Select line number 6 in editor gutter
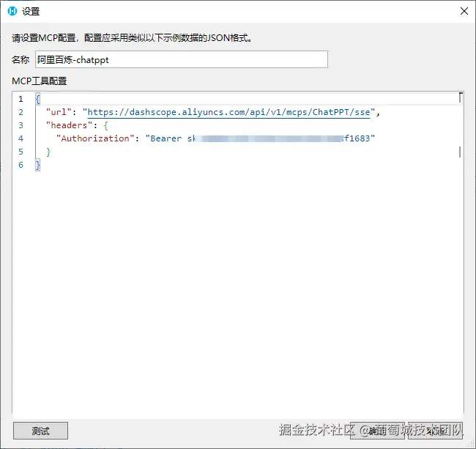This screenshot has width=476, height=449. click(21, 165)
